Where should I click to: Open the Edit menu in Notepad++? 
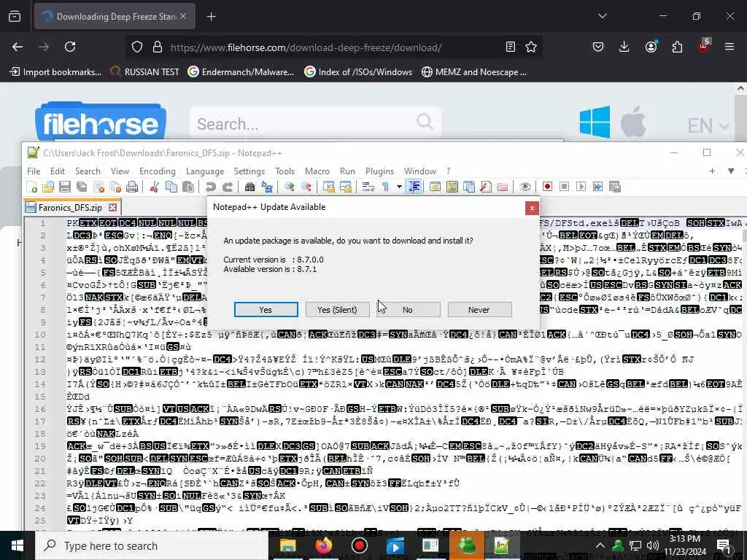coord(57,171)
